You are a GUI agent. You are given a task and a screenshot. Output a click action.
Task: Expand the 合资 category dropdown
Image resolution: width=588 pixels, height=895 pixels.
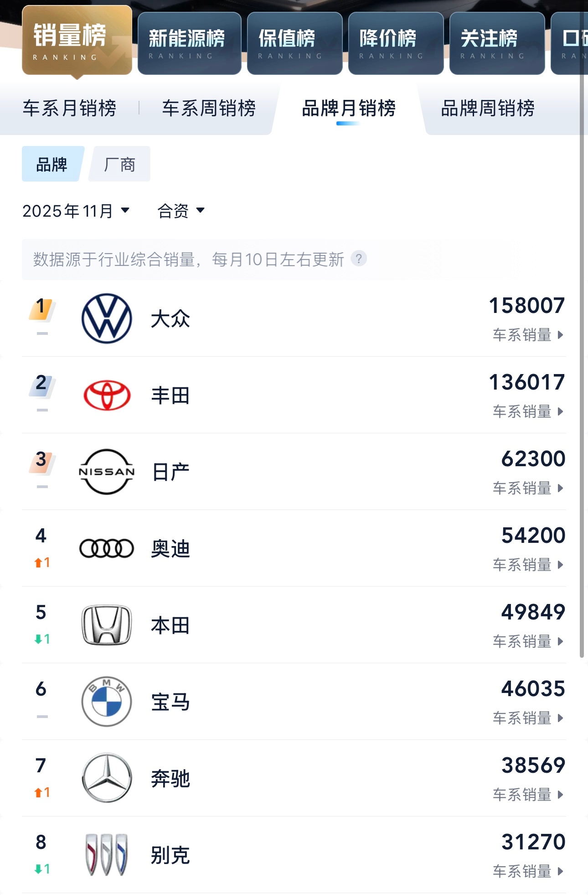[x=181, y=211]
